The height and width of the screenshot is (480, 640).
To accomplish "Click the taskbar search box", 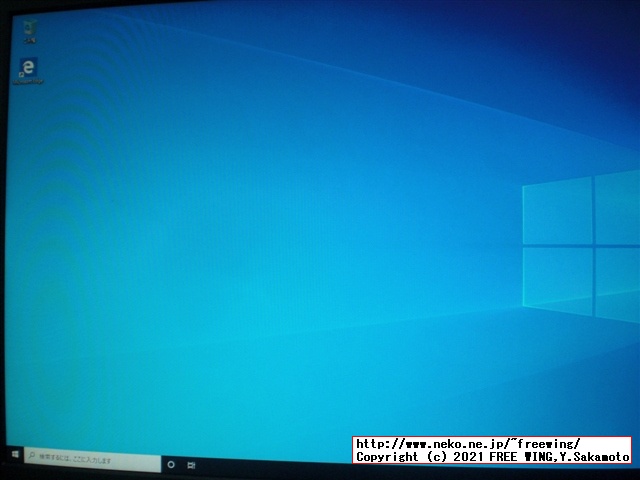I will point(92,460).
